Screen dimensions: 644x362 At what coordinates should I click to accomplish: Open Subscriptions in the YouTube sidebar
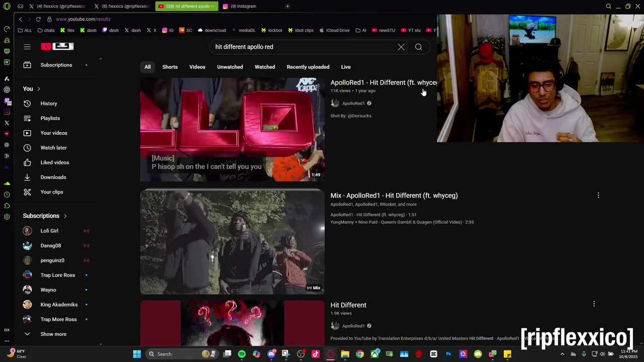point(56,65)
